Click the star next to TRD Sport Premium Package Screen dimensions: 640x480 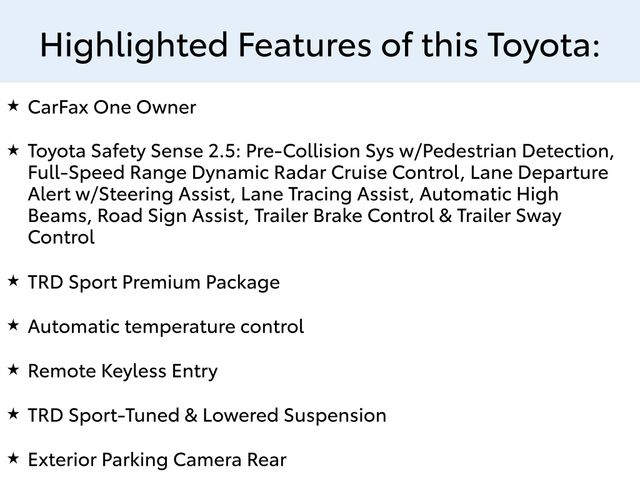click(x=13, y=281)
